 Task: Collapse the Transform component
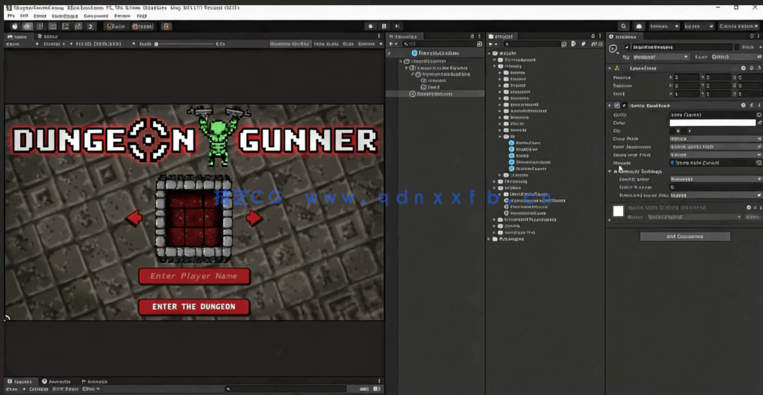(610, 68)
